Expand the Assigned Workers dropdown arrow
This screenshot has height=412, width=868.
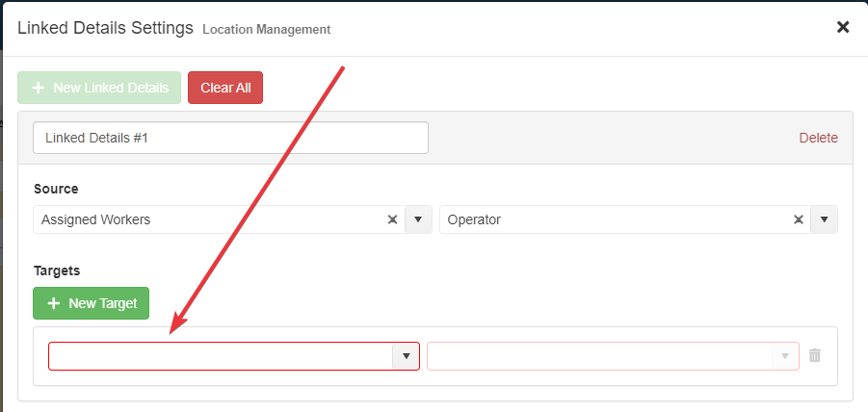point(418,219)
